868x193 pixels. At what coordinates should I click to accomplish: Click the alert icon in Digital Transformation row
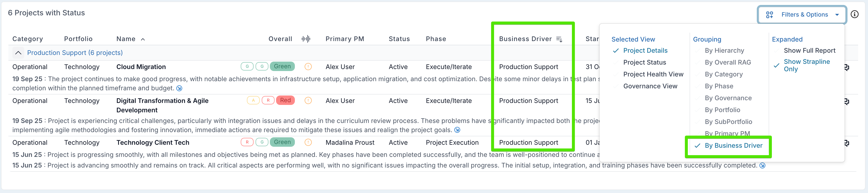[x=308, y=100]
